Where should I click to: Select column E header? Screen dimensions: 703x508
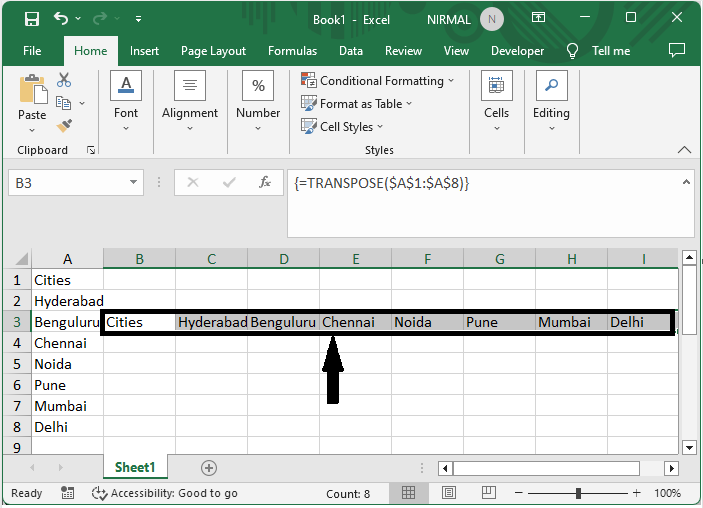[356, 259]
